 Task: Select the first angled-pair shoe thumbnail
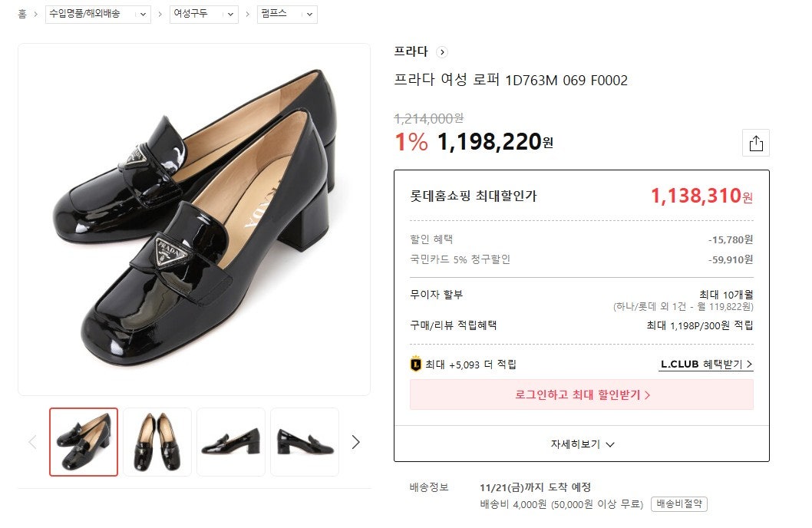[84, 442]
